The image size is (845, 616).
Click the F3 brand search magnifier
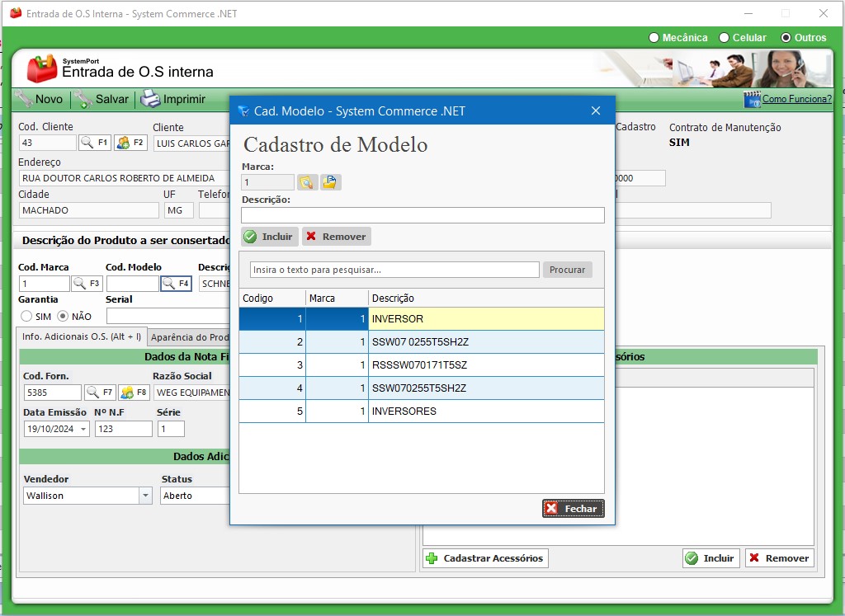pos(79,284)
